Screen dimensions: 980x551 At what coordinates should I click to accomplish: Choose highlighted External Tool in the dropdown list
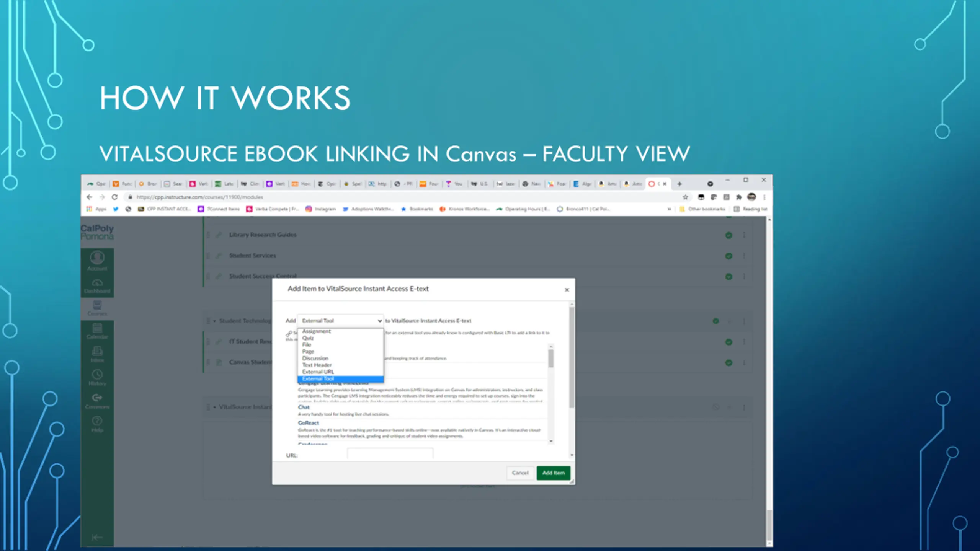340,379
